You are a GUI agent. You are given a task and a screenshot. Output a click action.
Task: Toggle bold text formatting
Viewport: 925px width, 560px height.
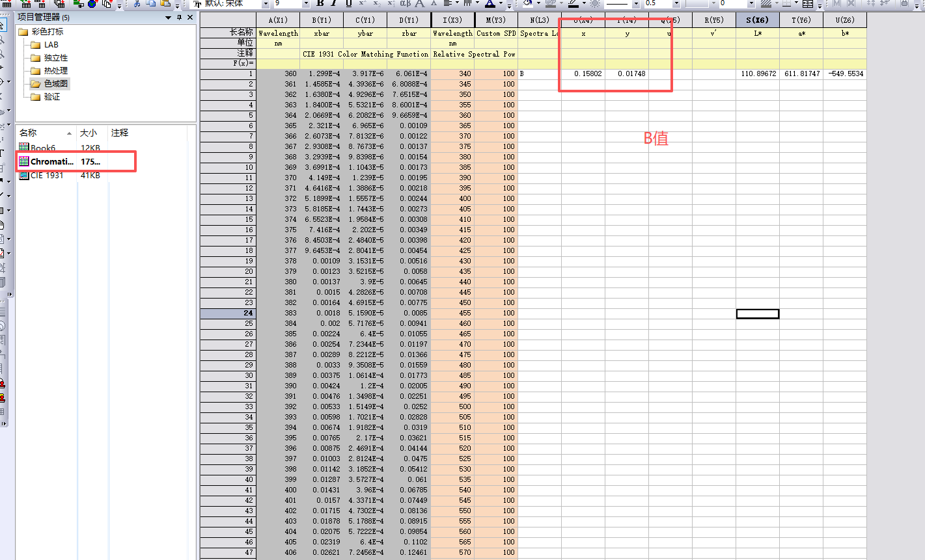320,3
